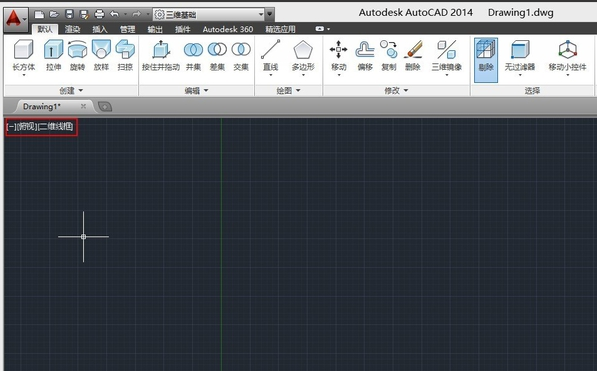This screenshot has width=597, height=371.
Task: Switch to the 精选应用 ribbon tab
Action: click(280, 29)
